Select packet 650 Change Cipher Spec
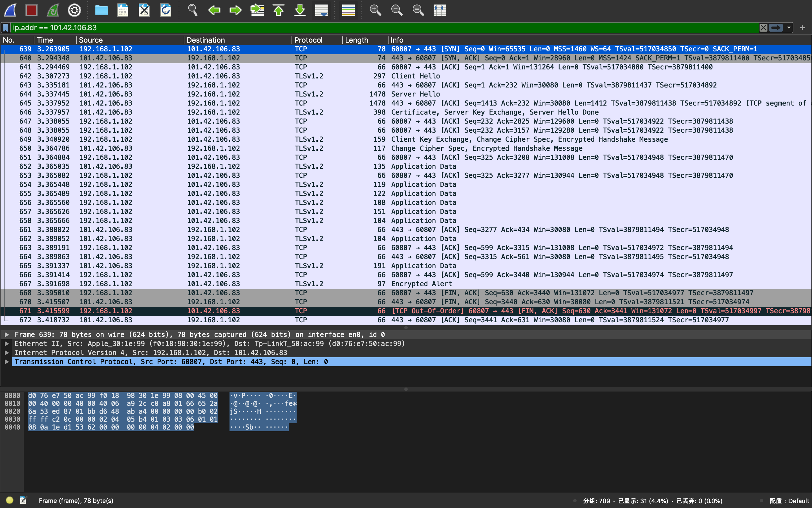The height and width of the screenshot is (508, 812). tap(406, 148)
